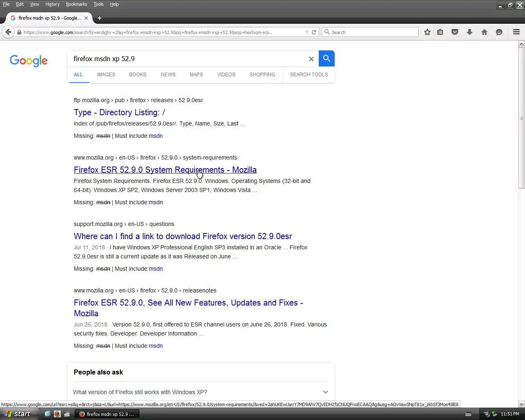Switch to VIDEOS results tab

[226, 75]
